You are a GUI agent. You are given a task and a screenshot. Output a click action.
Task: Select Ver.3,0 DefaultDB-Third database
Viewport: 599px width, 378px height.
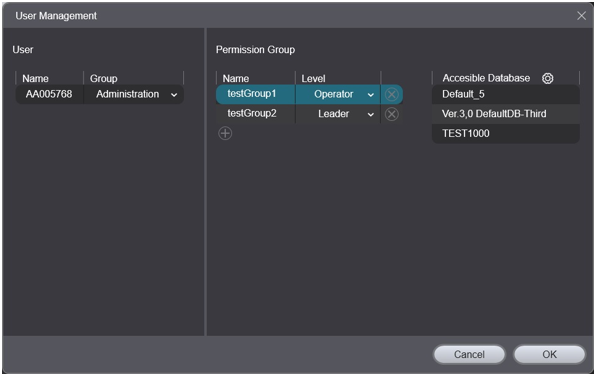tap(506, 114)
